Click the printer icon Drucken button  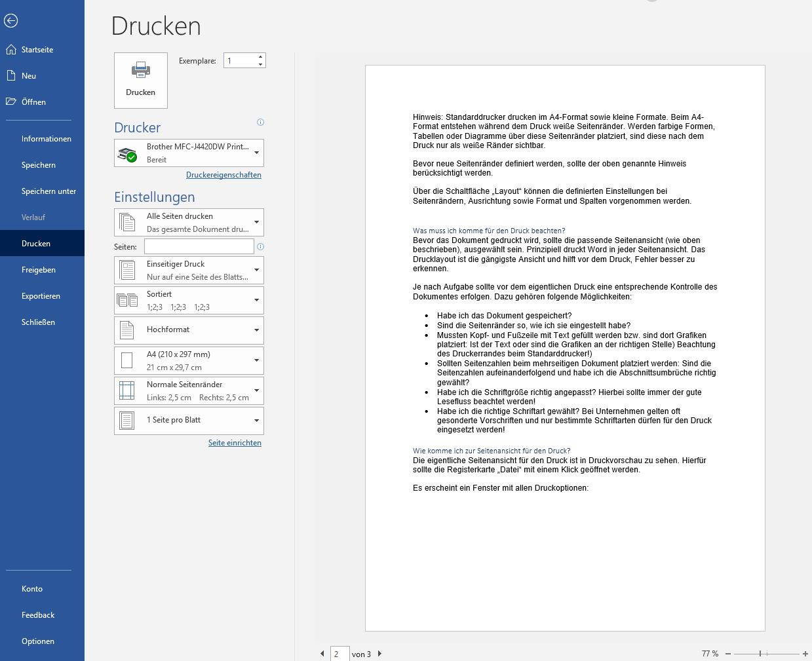click(x=141, y=81)
